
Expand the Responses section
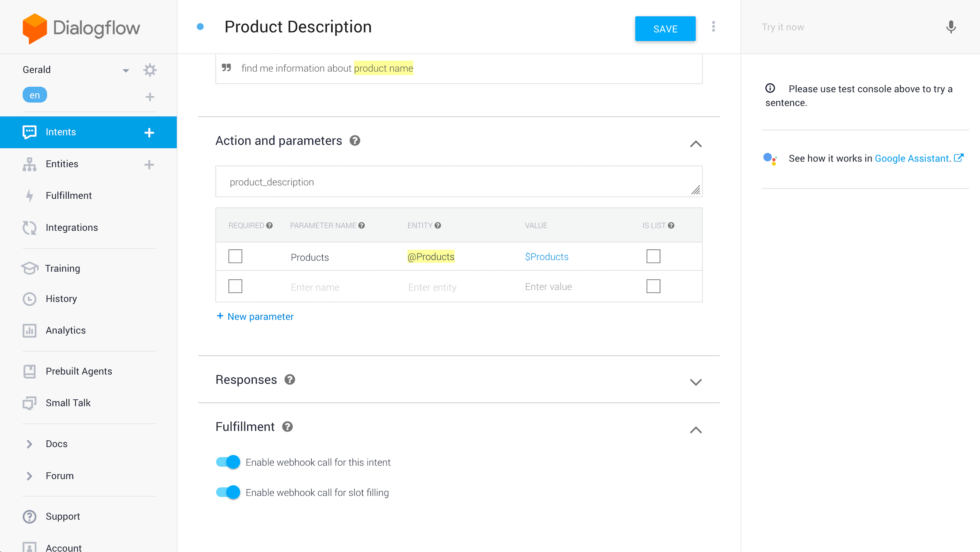[696, 383]
